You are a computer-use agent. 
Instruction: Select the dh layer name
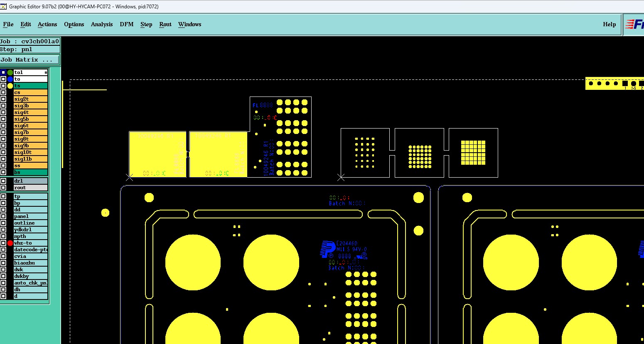(x=31, y=290)
